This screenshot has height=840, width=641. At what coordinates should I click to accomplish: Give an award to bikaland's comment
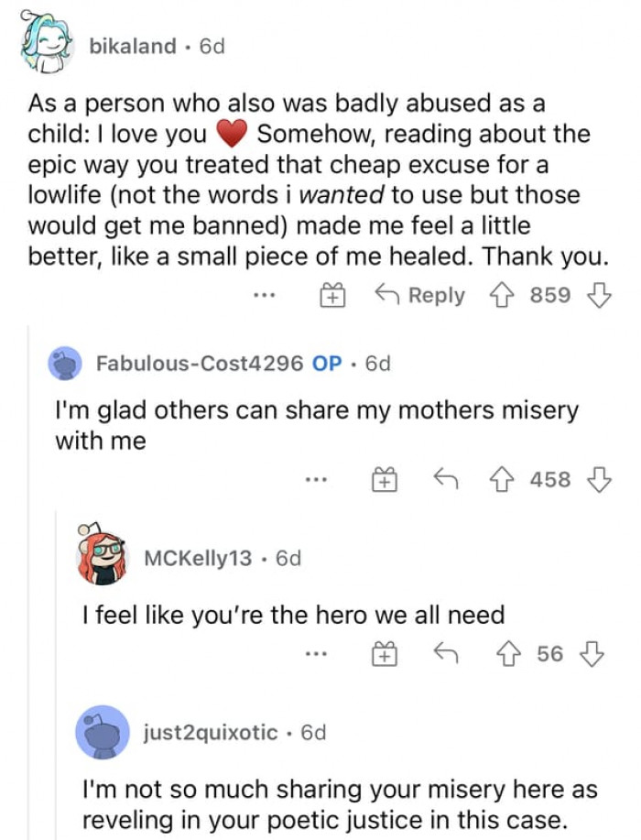coord(334,295)
